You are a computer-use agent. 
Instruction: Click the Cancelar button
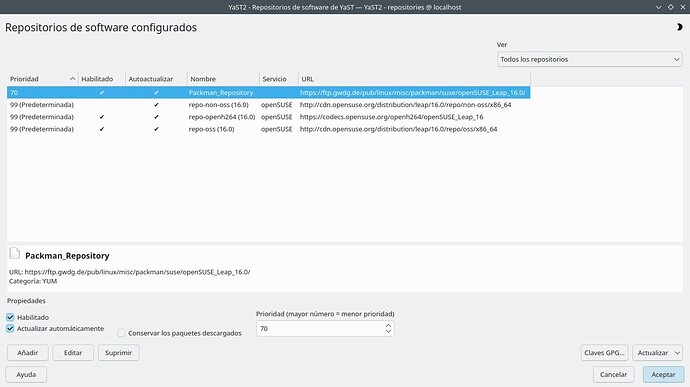[613, 375]
